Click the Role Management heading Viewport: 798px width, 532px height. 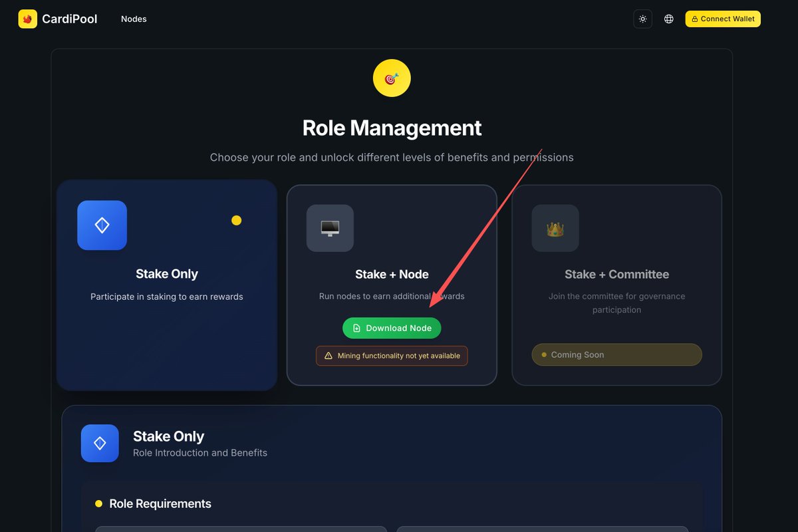pyautogui.click(x=392, y=128)
